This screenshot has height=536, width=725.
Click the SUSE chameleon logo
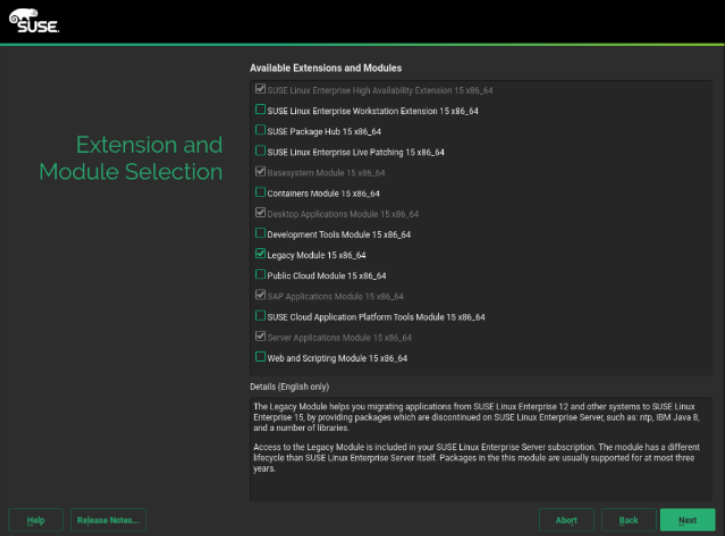tap(34, 21)
